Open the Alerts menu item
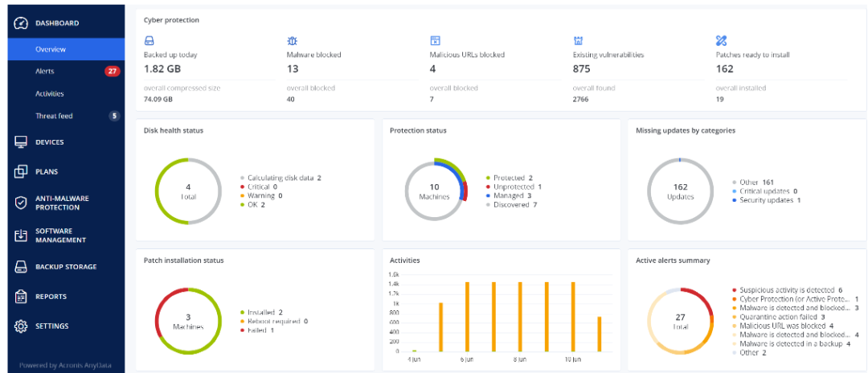Image resolution: width=868 pixels, height=373 pixels. click(45, 72)
